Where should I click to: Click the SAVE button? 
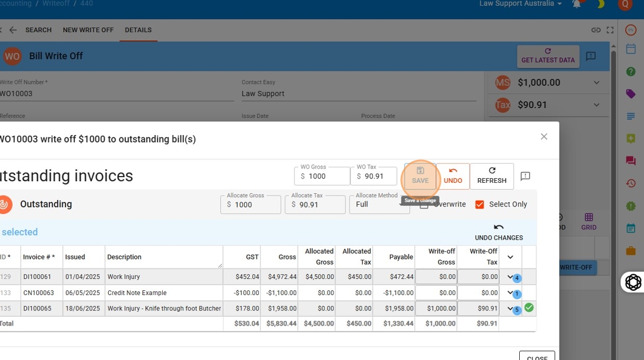pos(420,176)
